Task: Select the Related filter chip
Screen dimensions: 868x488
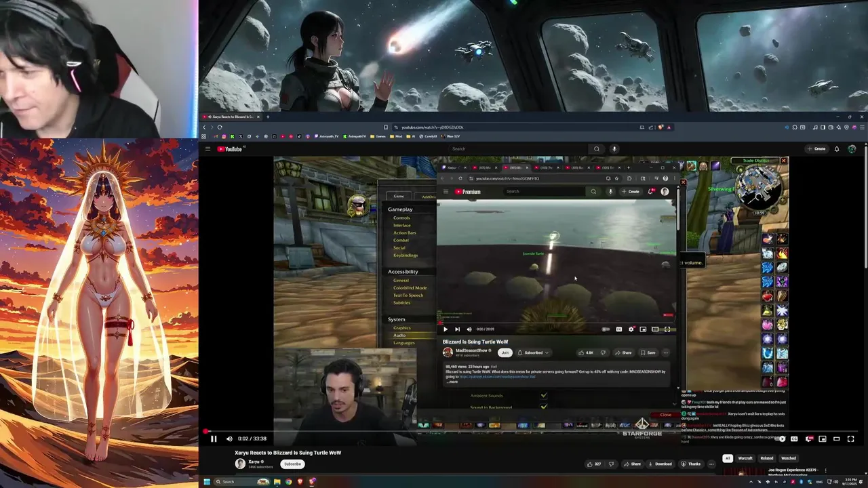Action: point(767,458)
